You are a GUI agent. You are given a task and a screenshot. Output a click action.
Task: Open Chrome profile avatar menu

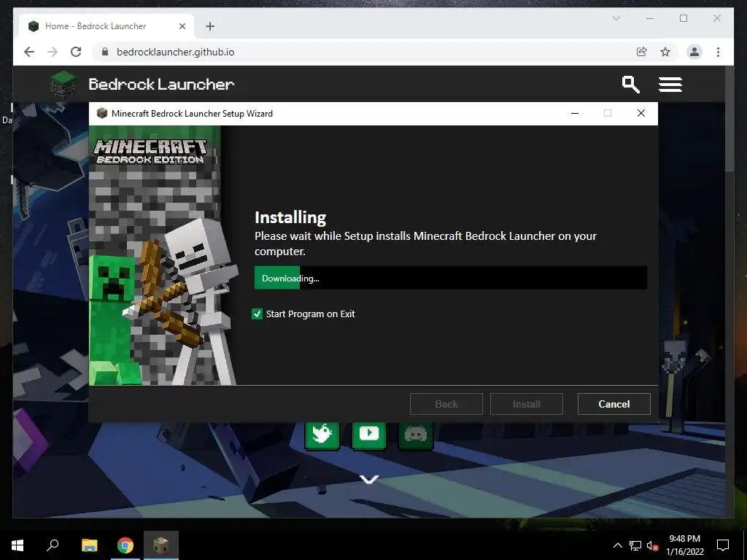[694, 52]
